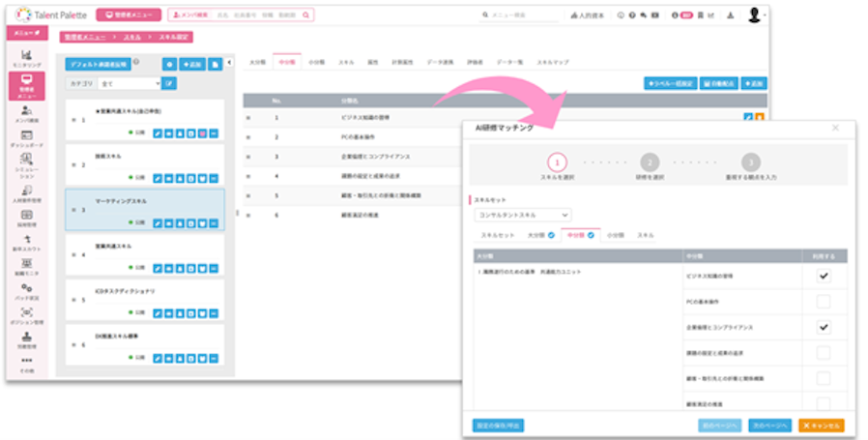Image resolution: width=868 pixels, height=440 pixels.
Task: Click the edit icon next to カテゴリ dropdown
Action: point(169,84)
